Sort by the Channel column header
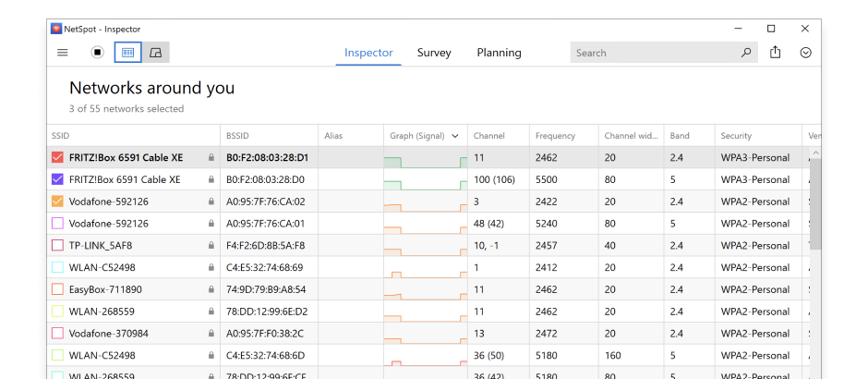The image size is (868, 379). pyautogui.click(x=489, y=136)
